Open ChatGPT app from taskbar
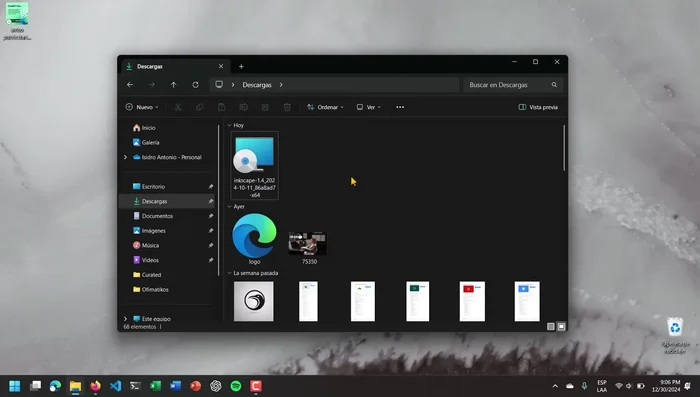Image resolution: width=700 pixels, height=397 pixels. [x=216, y=386]
